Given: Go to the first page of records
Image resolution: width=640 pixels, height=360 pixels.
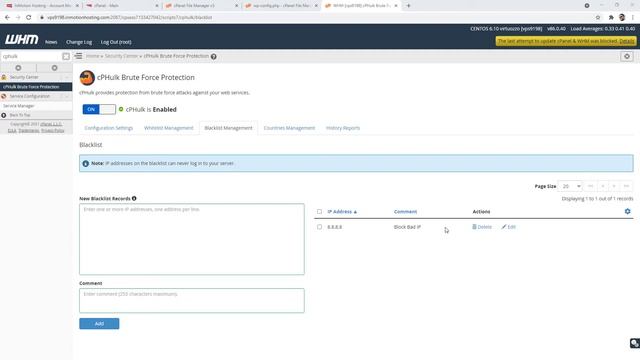Looking at the screenshot, I should click(x=590, y=186).
